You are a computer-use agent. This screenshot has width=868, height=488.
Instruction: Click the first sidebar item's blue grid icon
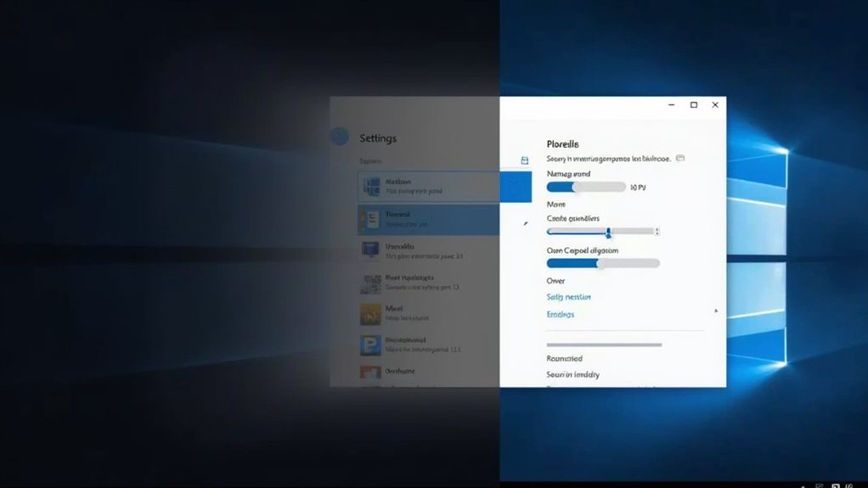[370, 186]
